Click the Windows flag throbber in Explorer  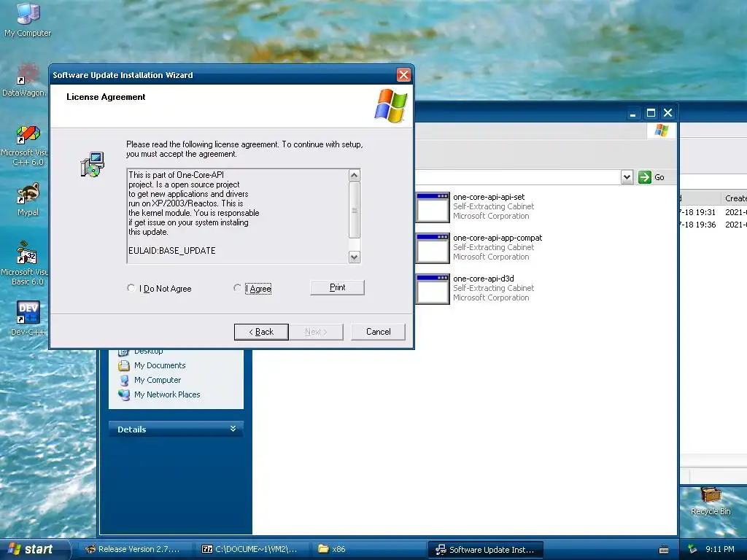[661, 131]
